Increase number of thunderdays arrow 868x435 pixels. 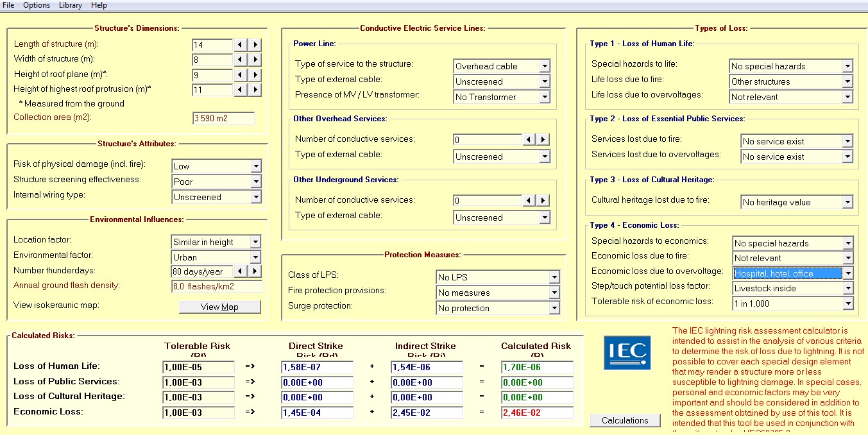coord(255,271)
